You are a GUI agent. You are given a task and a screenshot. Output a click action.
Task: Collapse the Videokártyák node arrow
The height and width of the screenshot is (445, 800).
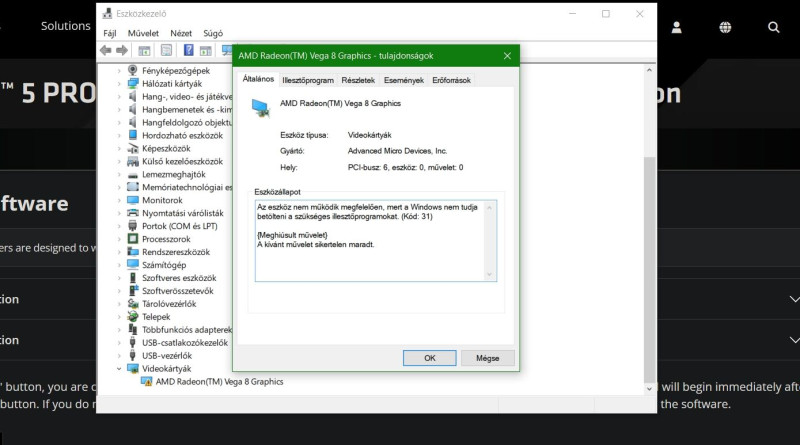(119, 368)
